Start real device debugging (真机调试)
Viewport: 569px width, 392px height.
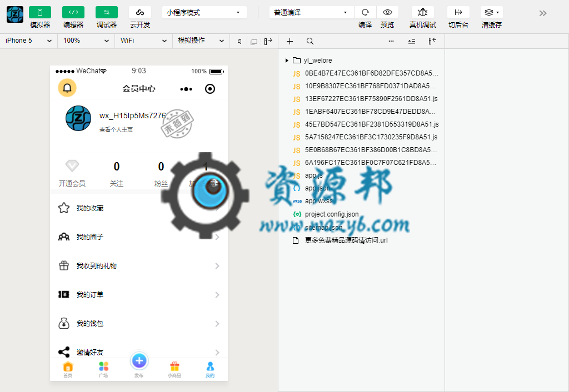pos(423,12)
